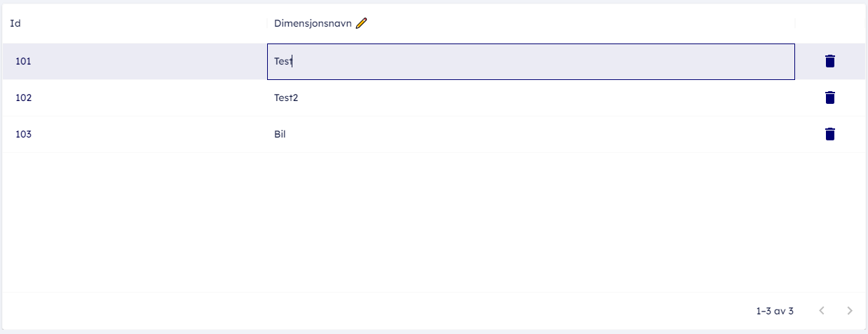
Task: Click into the Test text edit field
Action: coord(530,62)
